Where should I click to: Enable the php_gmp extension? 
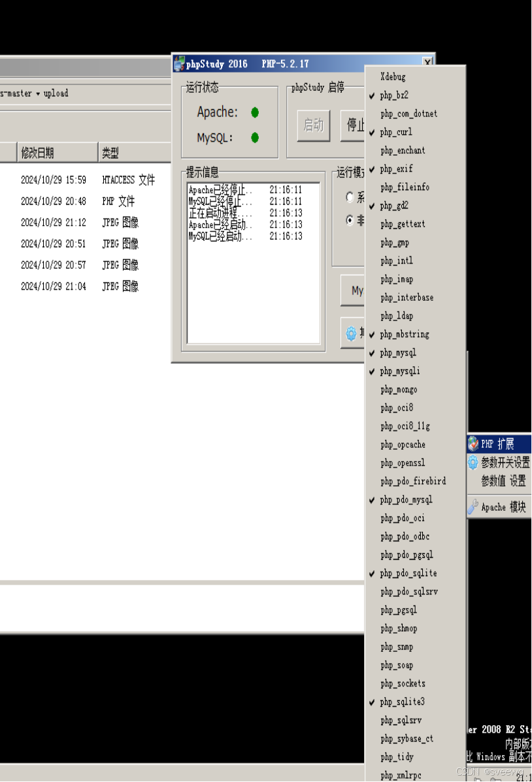click(416, 243)
